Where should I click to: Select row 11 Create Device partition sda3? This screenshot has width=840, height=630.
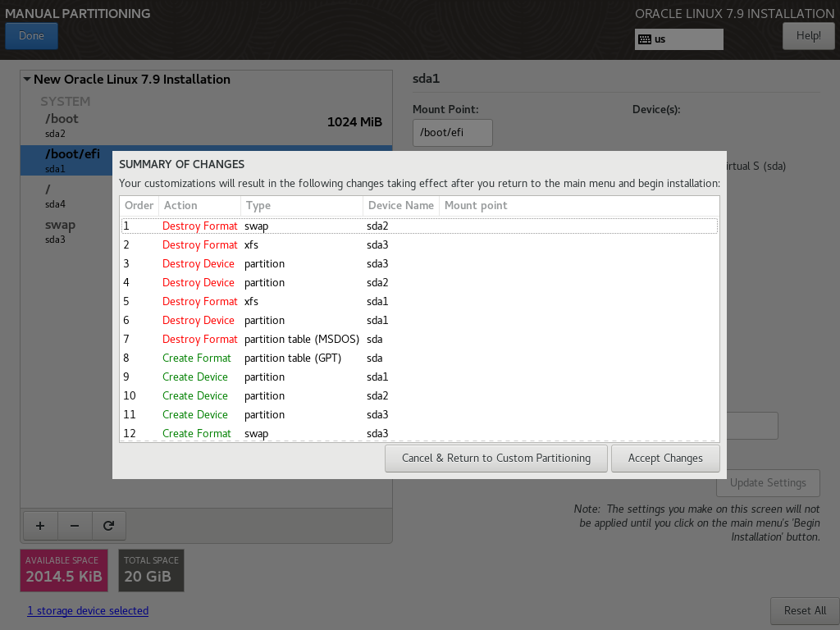(419, 414)
